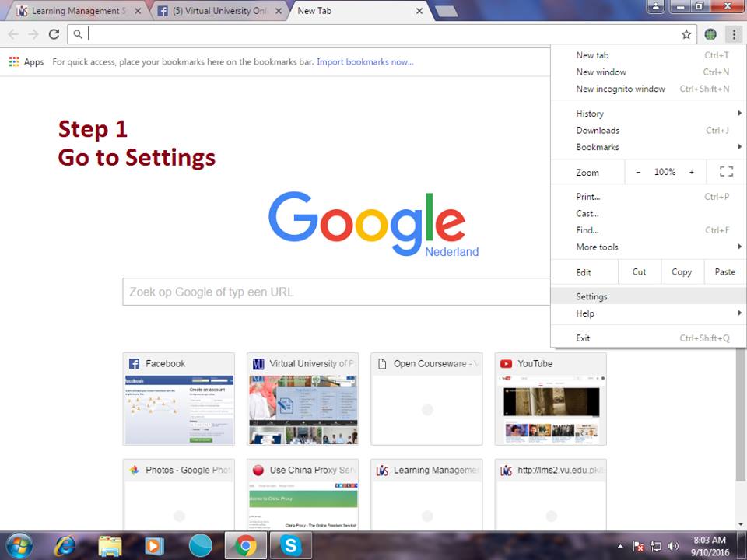Click the Chrome profile button in the title bar
The height and width of the screenshot is (560, 747).
coord(655,6)
